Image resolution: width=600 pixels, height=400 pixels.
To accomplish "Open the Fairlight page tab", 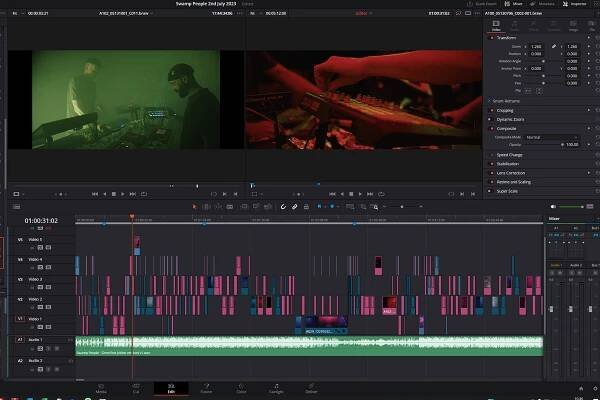I will 276,389.
